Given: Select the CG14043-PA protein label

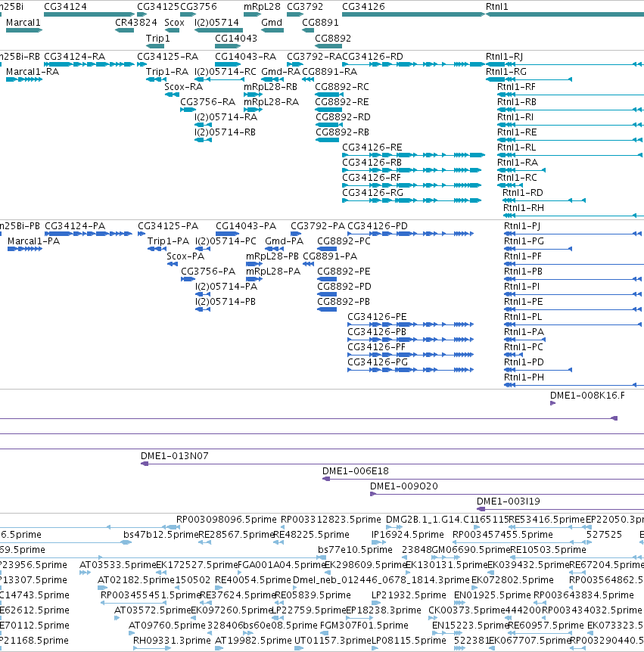Looking at the screenshot, I should tap(246, 226).
